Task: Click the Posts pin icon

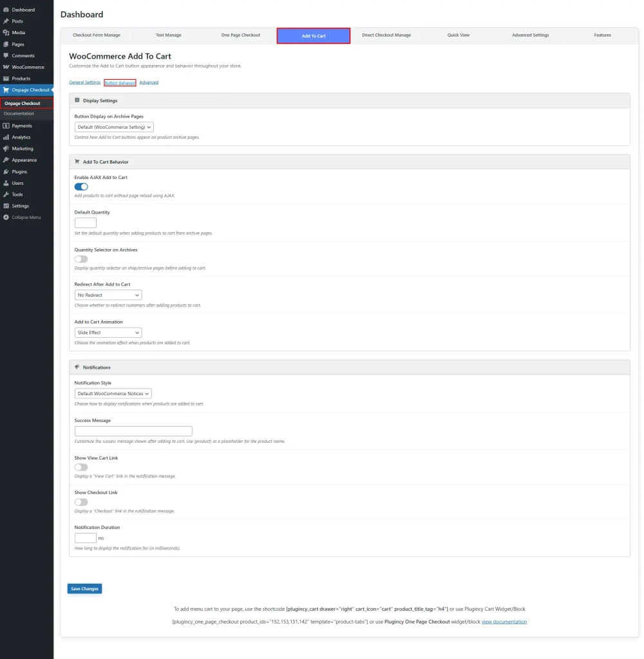Action: tap(6, 21)
